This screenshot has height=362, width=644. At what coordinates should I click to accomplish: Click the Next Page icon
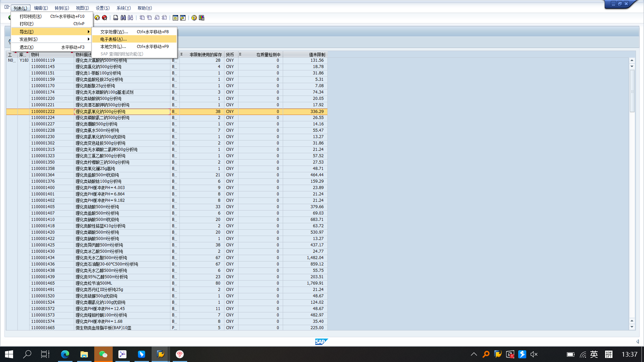click(x=157, y=18)
